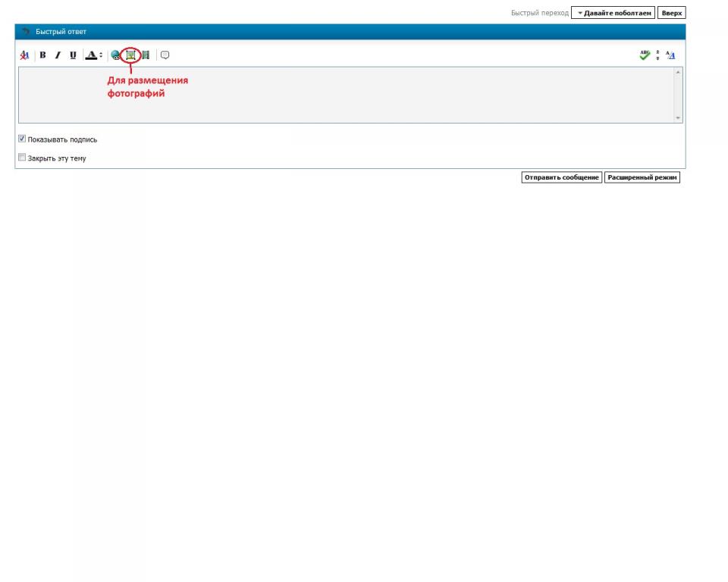This screenshot has width=728, height=582.
Task: Click the Insert Video filmstrip icon
Action: tap(145, 55)
